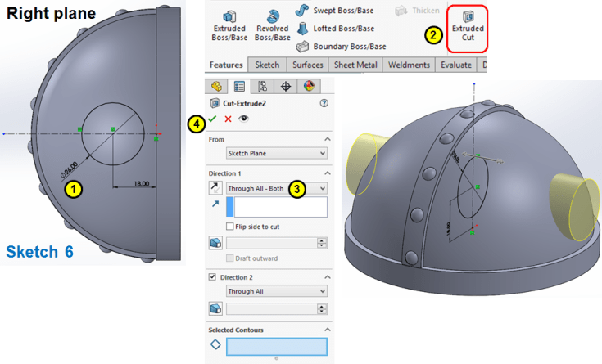Screen dimensions: 602x364
Task: Click the Selected Contours selection box
Action: pyautogui.click(x=277, y=346)
